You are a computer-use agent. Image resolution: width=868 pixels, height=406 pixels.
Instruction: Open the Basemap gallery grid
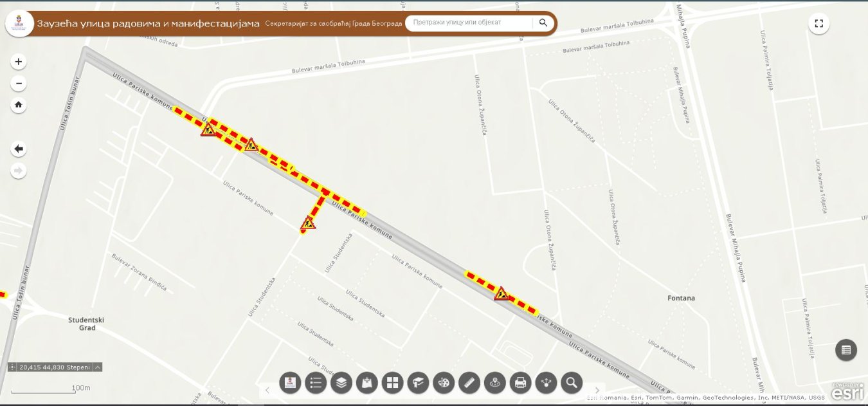click(392, 383)
